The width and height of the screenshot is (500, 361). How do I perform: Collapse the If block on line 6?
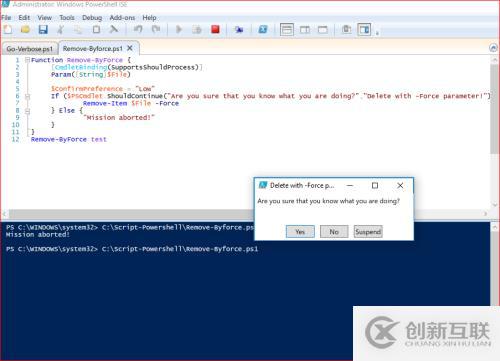(x=27, y=96)
